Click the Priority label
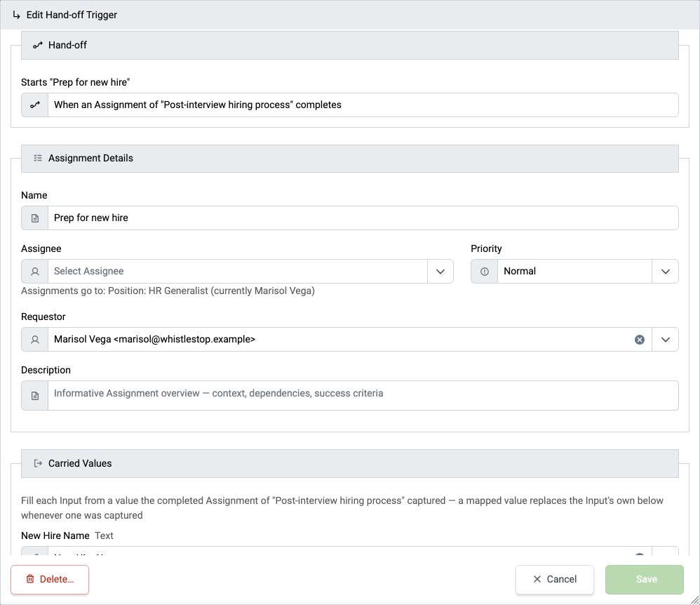 [x=486, y=249]
